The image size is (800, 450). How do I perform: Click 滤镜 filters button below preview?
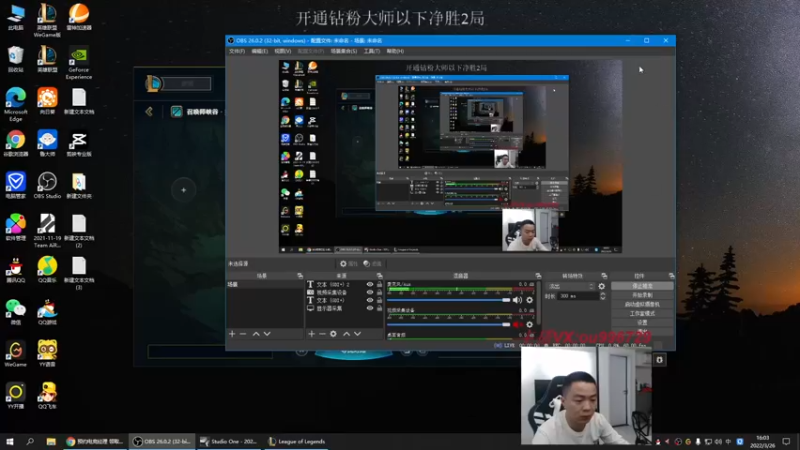pos(372,264)
